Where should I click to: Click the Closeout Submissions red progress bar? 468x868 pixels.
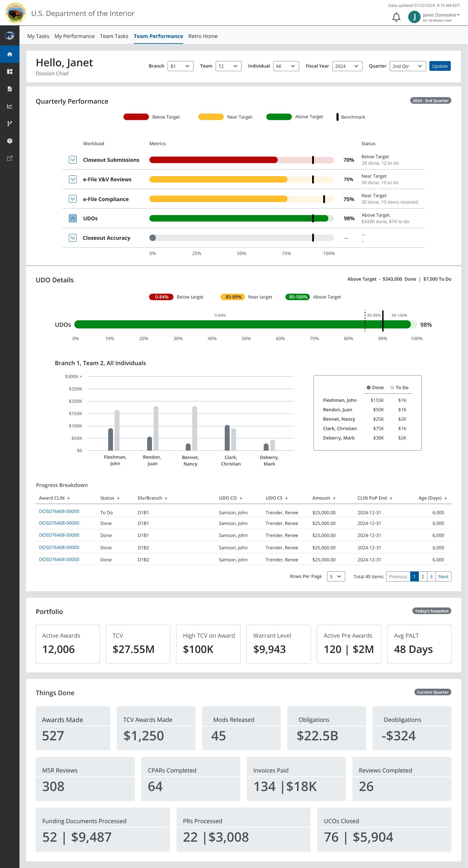click(214, 160)
